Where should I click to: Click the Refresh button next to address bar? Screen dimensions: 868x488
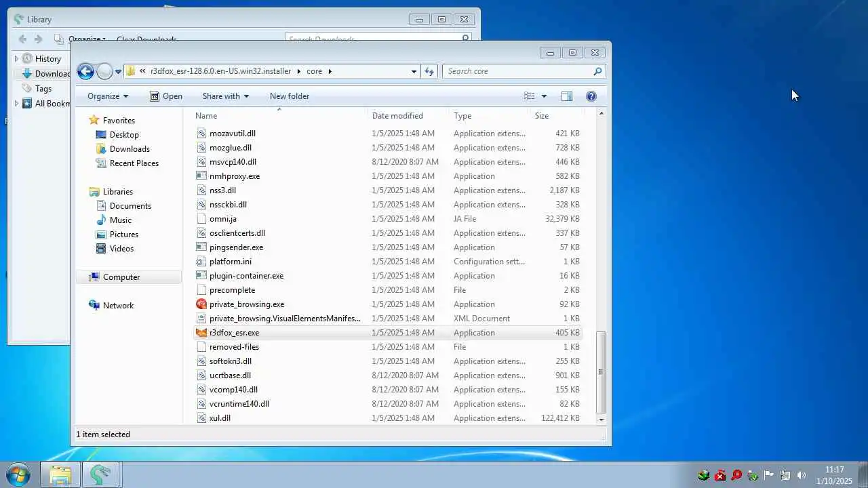tap(429, 71)
